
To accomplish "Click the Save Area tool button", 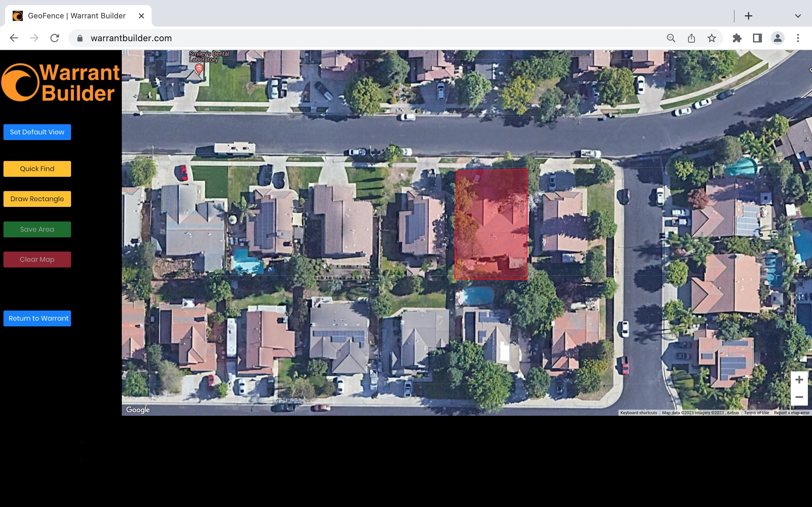I will [37, 229].
